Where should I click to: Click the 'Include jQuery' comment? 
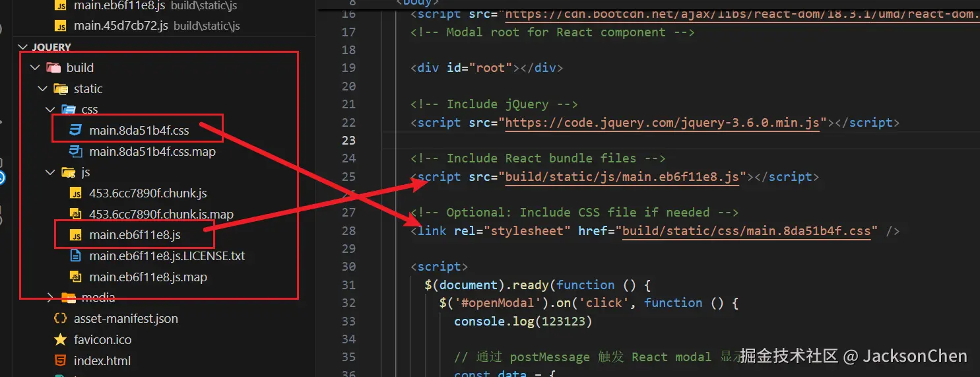(494, 104)
